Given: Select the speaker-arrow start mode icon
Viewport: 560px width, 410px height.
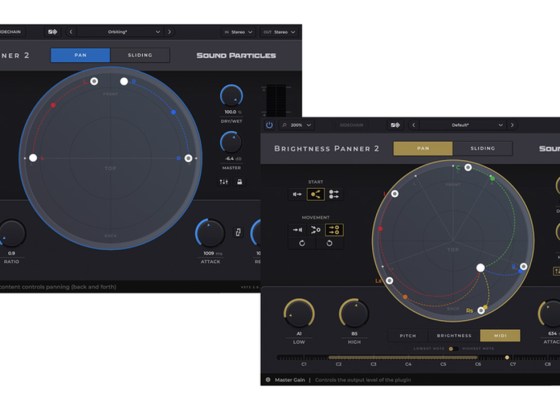Looking at the screenshot, I should [297, 194].
